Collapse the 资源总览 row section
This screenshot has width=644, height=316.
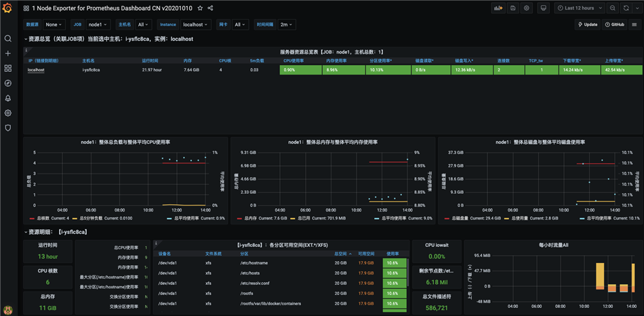(x=108, y=39)
